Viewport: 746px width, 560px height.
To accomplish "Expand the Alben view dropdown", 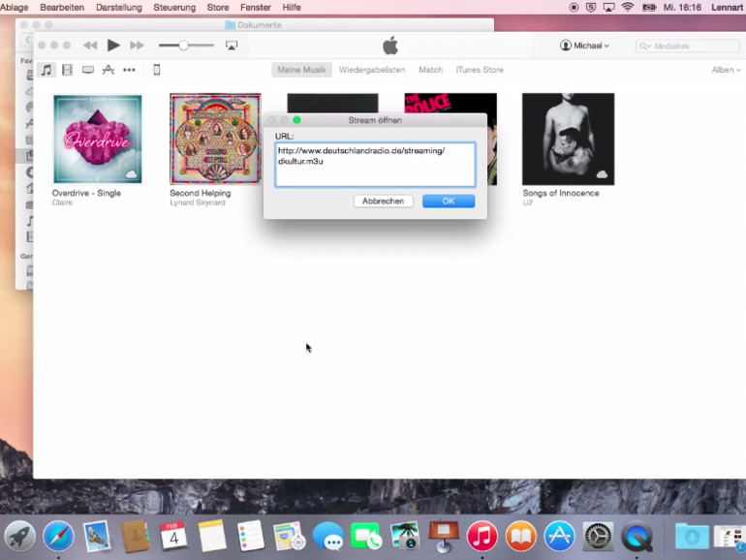I will (x=726, y=70).
